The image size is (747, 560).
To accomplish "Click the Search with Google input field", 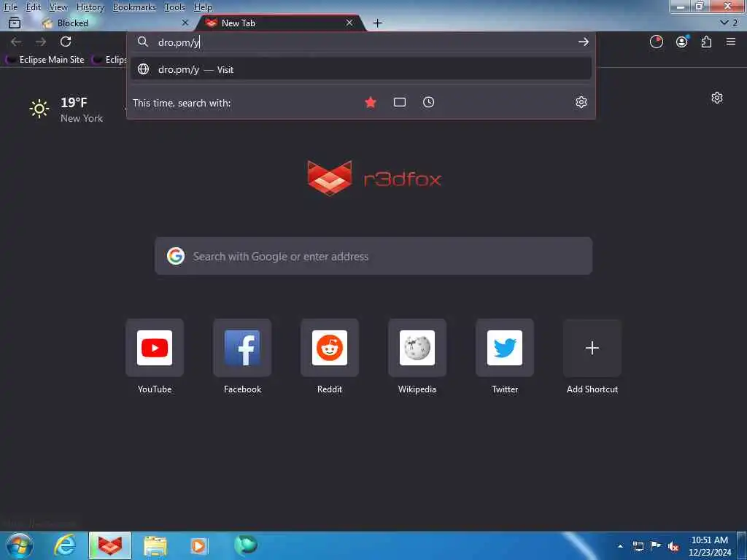I will click(373, 256).
